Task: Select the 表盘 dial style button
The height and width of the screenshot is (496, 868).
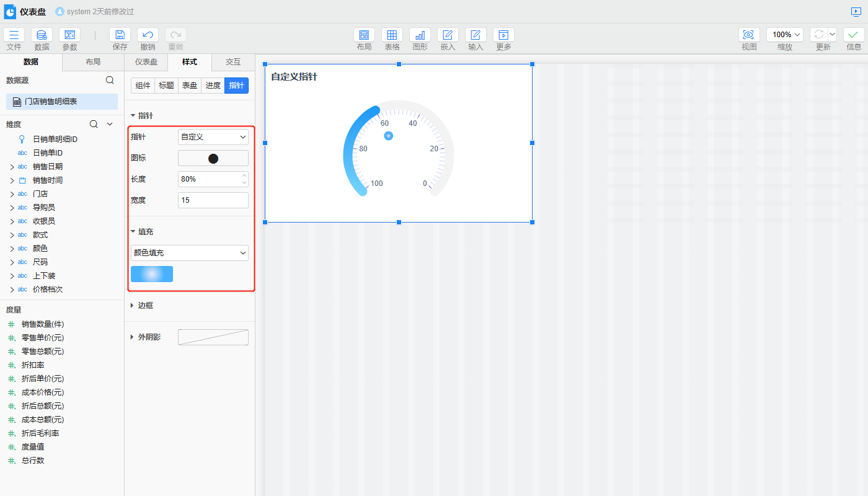Action: pyautogui.click(x=190, y=86)
